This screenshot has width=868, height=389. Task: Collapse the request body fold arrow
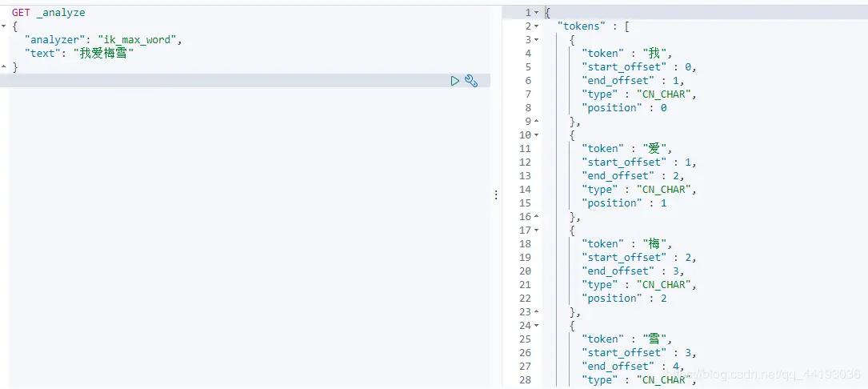click(5, 26)
